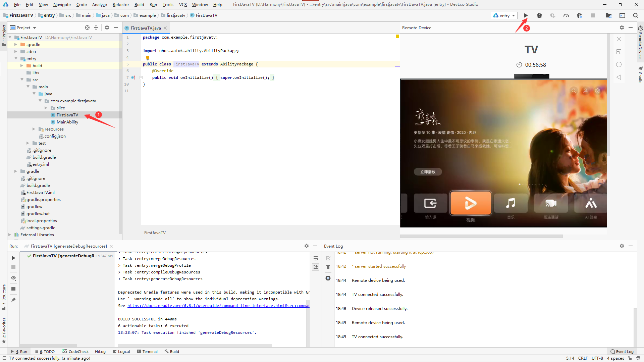Pin the Run tab
The width and height of the screenshot is (644, 362).
[x=13, y=300]
